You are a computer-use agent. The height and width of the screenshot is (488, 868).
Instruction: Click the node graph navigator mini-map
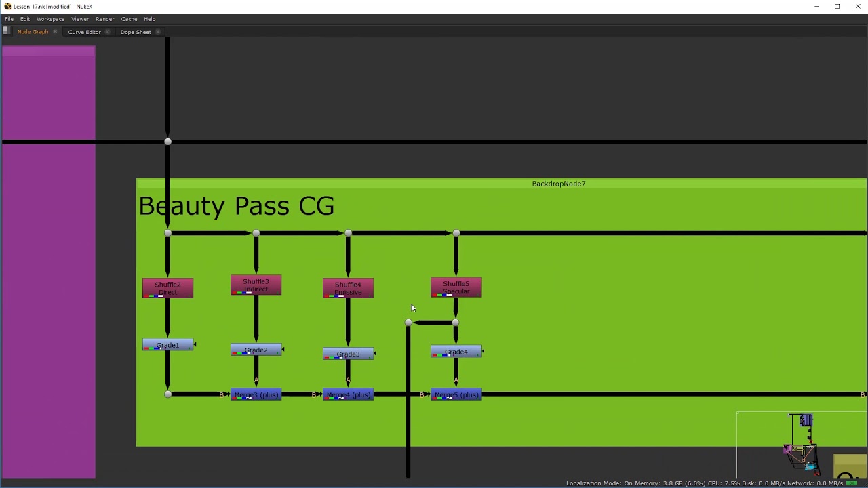(x=802, y=445)
